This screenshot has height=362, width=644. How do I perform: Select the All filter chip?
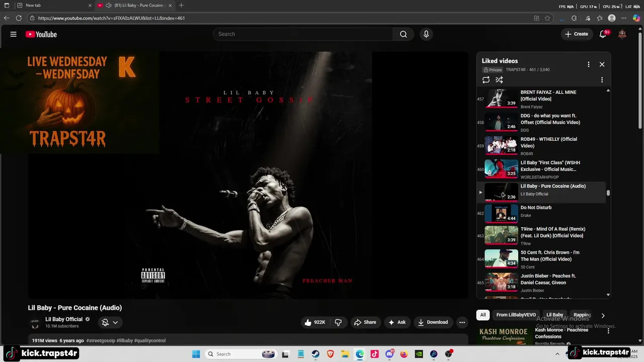(x=483, y=315)
